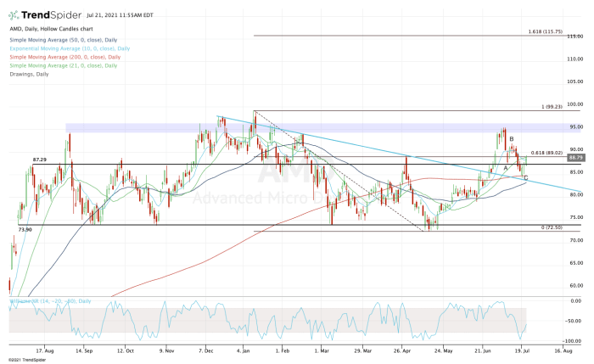This screenshot has width=594, height=364.
Task: Click the 'AMD, Daily, Hollow Candles chart' title
Action: click(x=51, y=29)
